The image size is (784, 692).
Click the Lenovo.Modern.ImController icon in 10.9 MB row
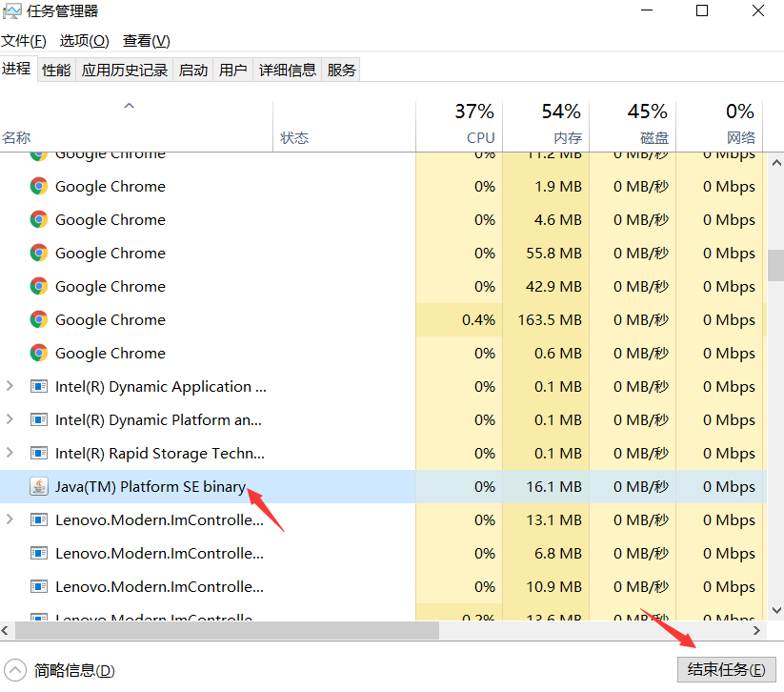(39, 586)
